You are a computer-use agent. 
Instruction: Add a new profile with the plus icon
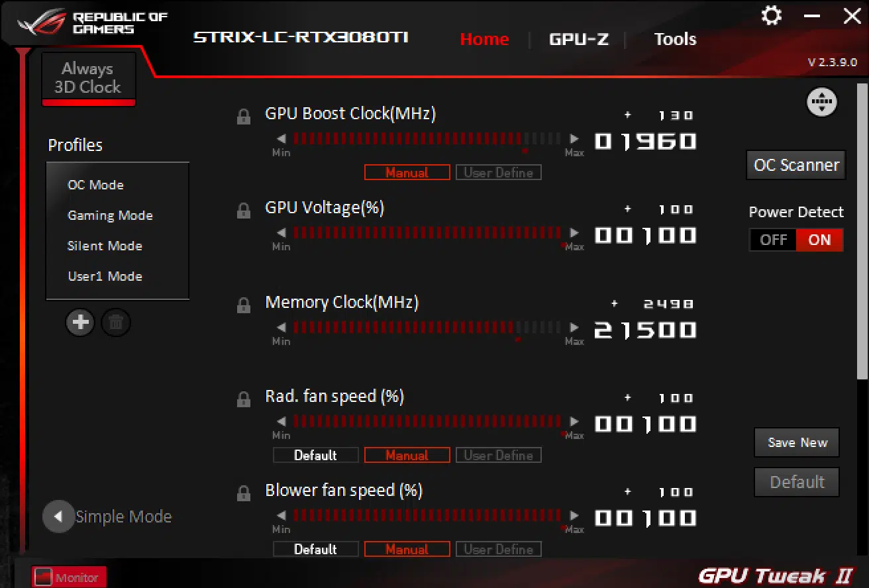80,322
